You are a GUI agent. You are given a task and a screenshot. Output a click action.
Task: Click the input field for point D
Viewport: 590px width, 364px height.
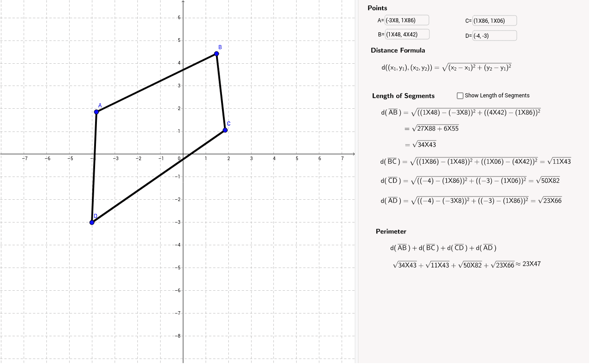click(x=495, y=35)
